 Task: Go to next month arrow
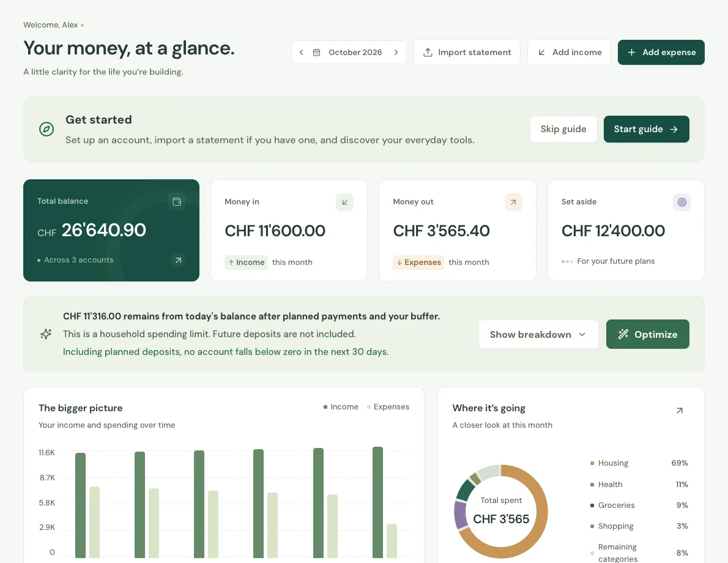pos(396,53)
